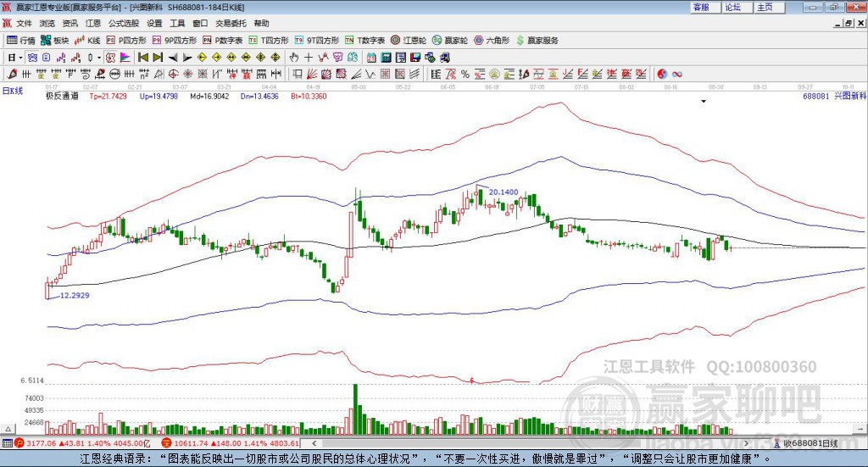
Task: Open the 公式选股 menu
Action: click(x=124, y=23)
